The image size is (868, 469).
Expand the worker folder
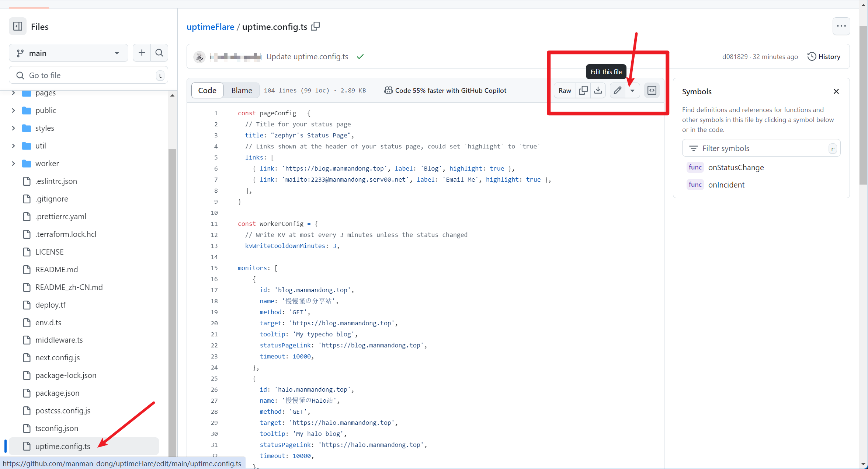[14, 164]
